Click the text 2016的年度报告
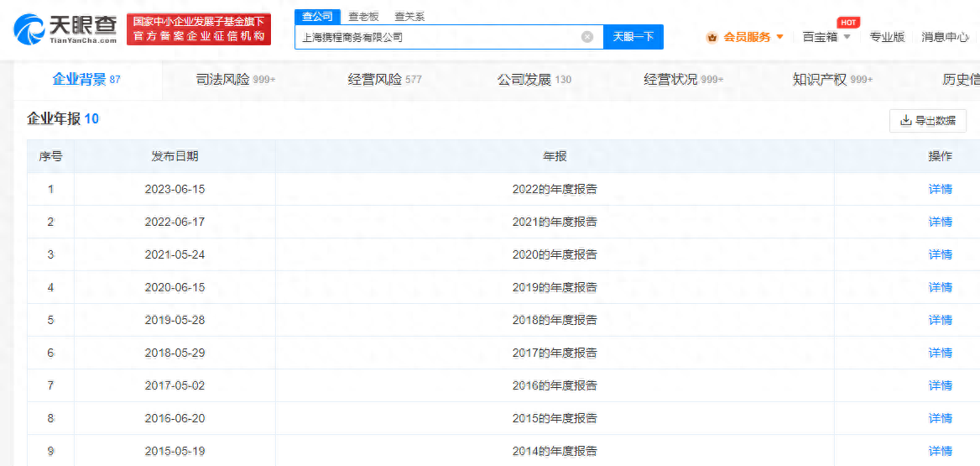The image size is (980, 466). pyautogui.click(x=555, y=385)
